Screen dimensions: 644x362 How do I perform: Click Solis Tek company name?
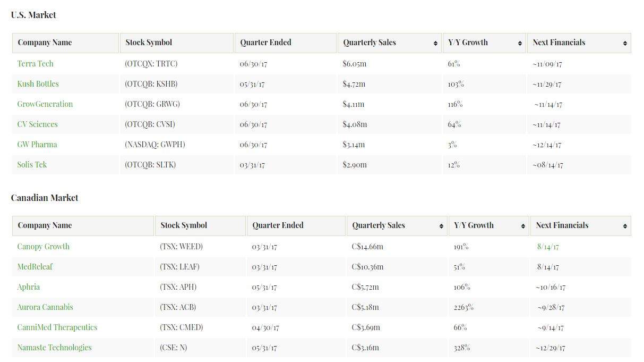pos(32,165)
